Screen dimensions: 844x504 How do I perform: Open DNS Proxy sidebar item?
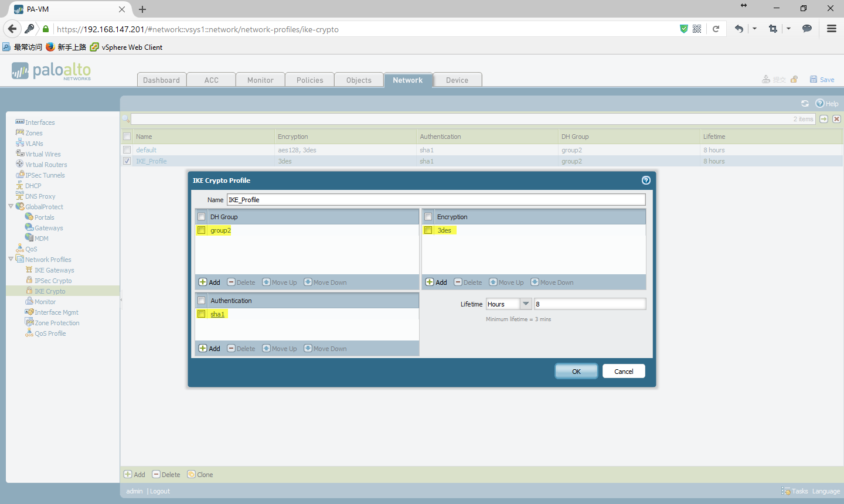pyautogui.click(x=40, y=196)
